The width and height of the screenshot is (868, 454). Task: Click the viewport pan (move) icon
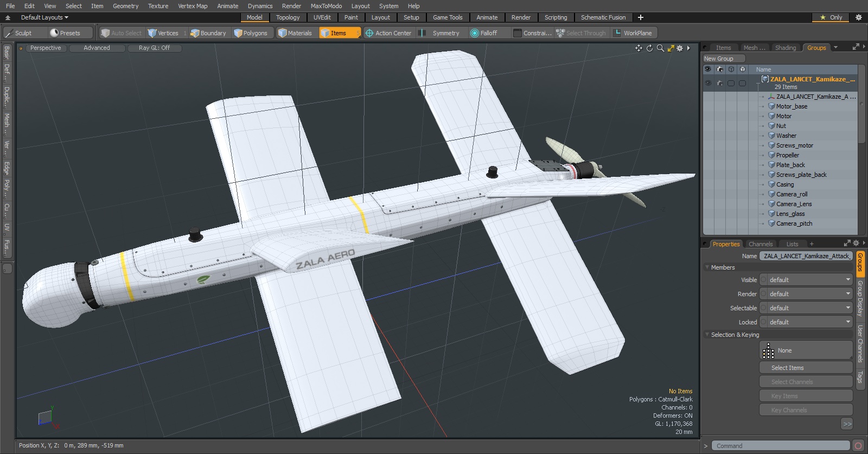(x=639, y=48)
